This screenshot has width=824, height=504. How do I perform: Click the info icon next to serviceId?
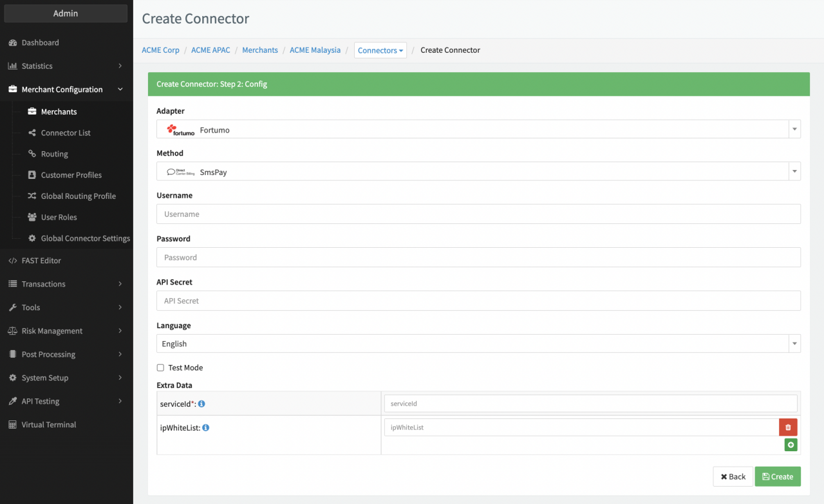coord(201,404)
